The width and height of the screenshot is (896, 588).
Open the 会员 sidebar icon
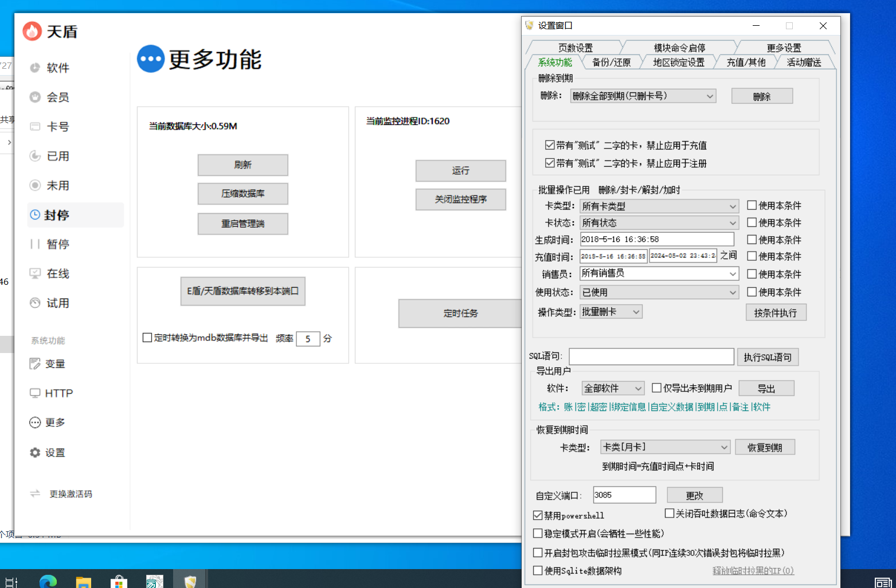coord(35,97)
